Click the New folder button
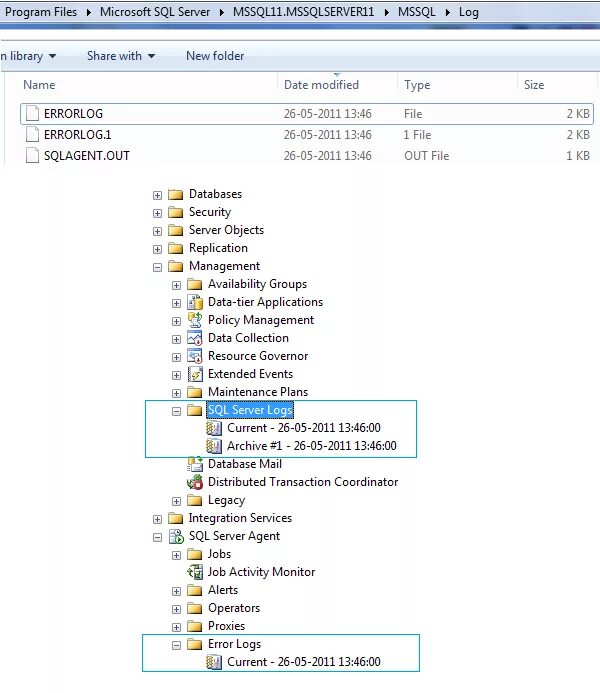600x693 pixels. point(215,56)
